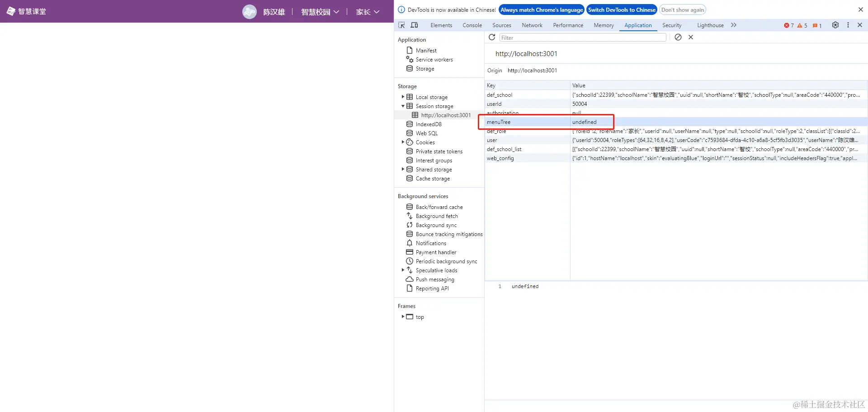Show the red errors count indicator

[x=789, y=25]
